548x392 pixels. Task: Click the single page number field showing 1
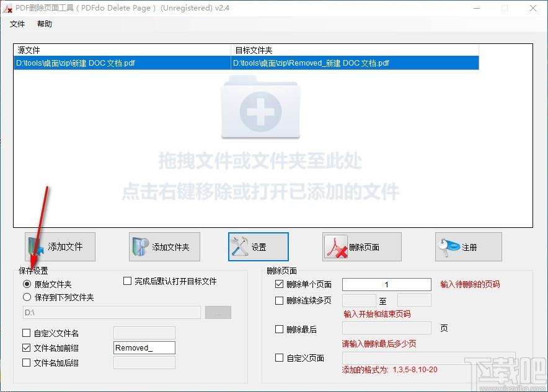point(387,284)
